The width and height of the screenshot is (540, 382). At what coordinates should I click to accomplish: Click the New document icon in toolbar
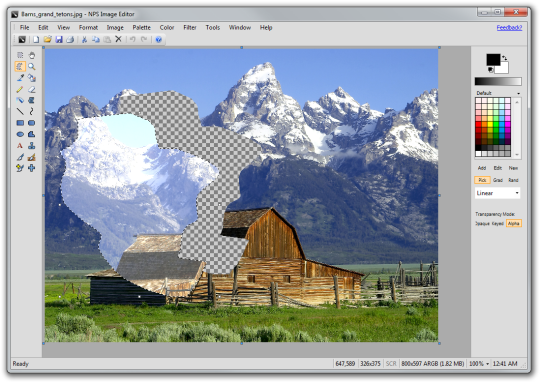pyautogui.click(x=36, y=39)
